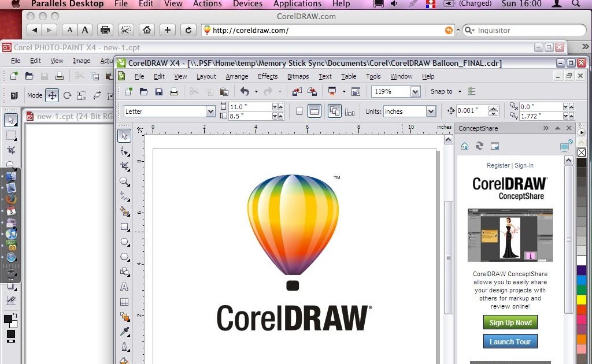This screenshot has width=592, height=364.
Task: Select the Interactive Blend tool in CorelDRAW
Action: click(x=124, y=317)
